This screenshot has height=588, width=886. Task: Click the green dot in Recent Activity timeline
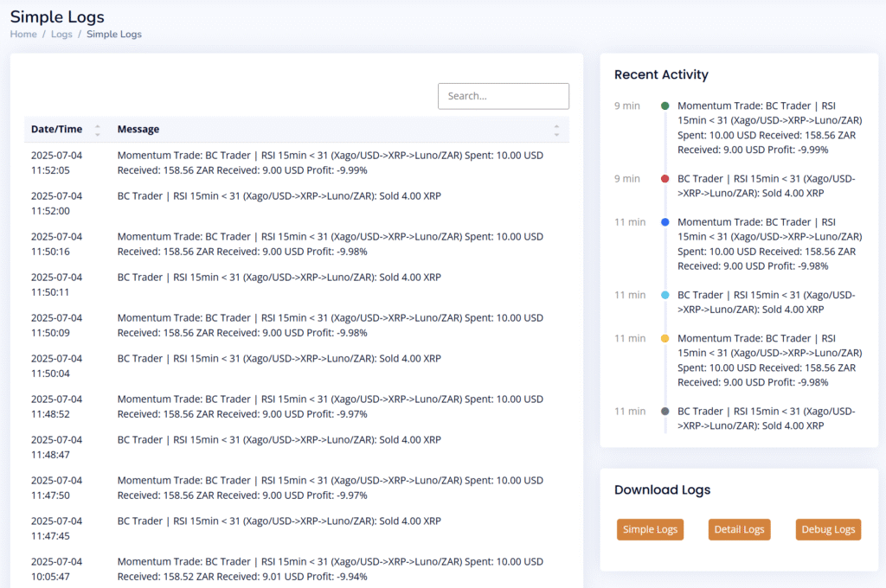(x=664, y=105)
